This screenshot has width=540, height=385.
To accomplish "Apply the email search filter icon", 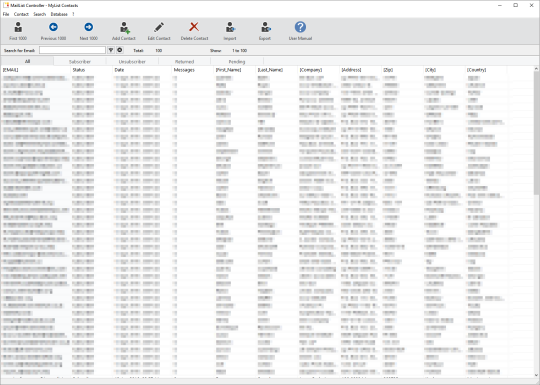I will [x=111, y=50].
